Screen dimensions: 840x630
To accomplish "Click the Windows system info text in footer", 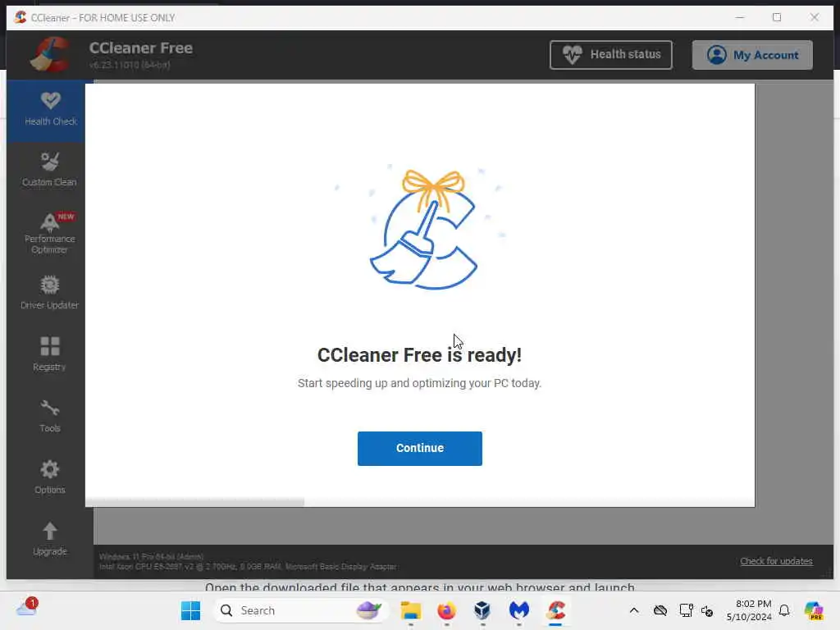I will point(248,561).
